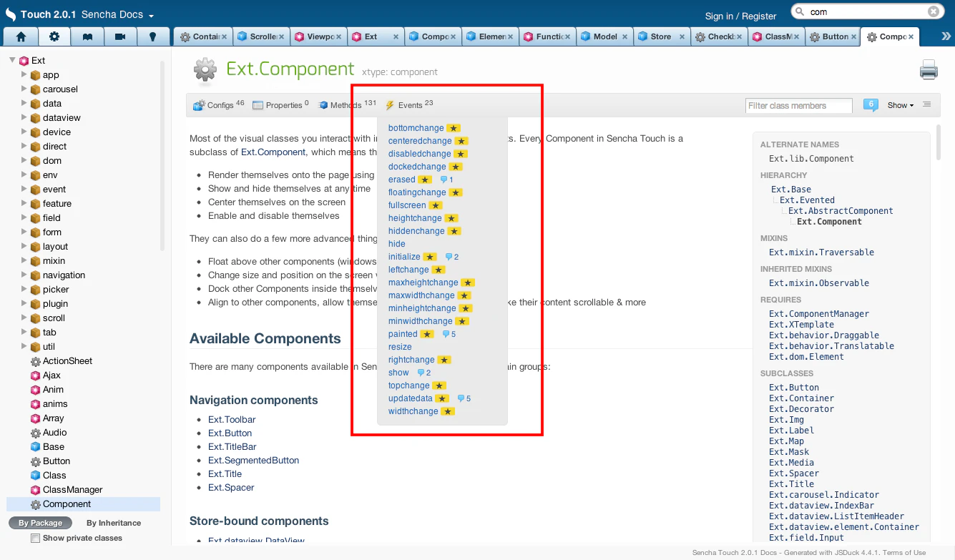Viewport: 955px width, 560px height.
Task: Open comments bubble next to updatedata event
Action: (464, 398)
